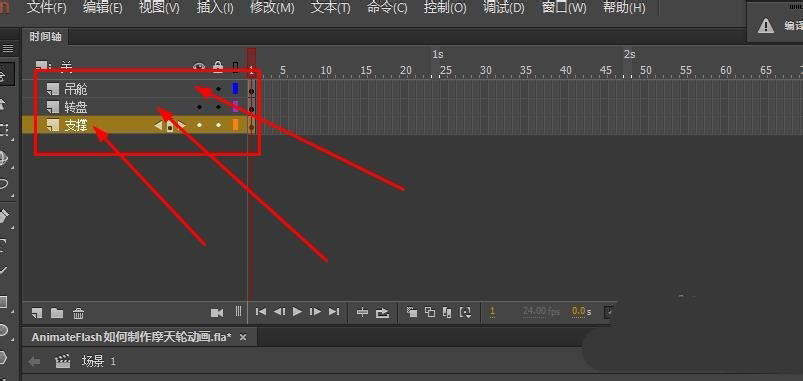The image size is (803, 381).
Task: Click orange outline swatch of 支撑 layer
Action: pos(236,124)
